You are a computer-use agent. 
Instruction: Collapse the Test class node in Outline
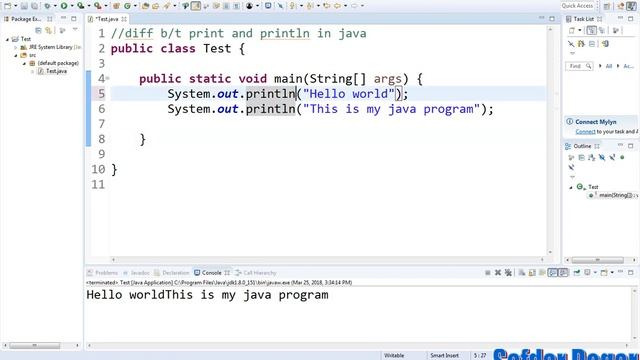(571, 187)
